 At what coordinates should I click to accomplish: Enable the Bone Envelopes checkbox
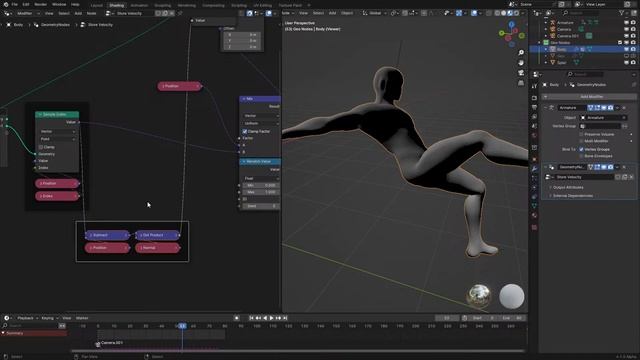click(581, 156)
